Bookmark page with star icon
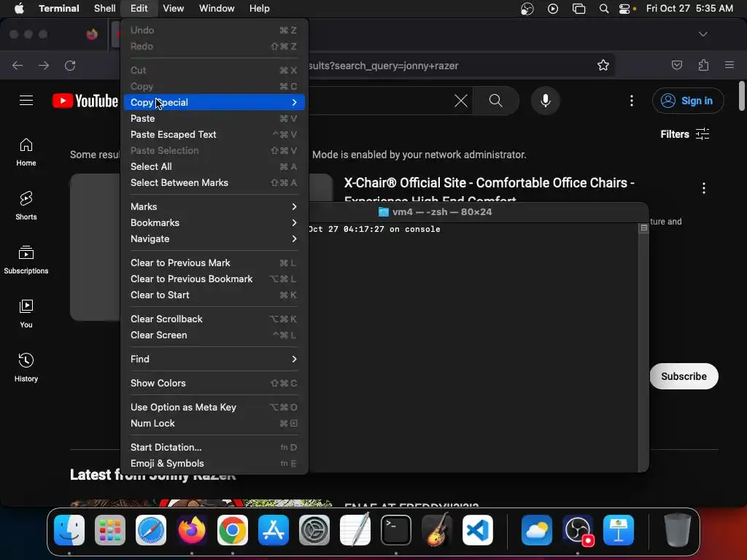Viewport: 747px width, 560px height. [603, 65]
